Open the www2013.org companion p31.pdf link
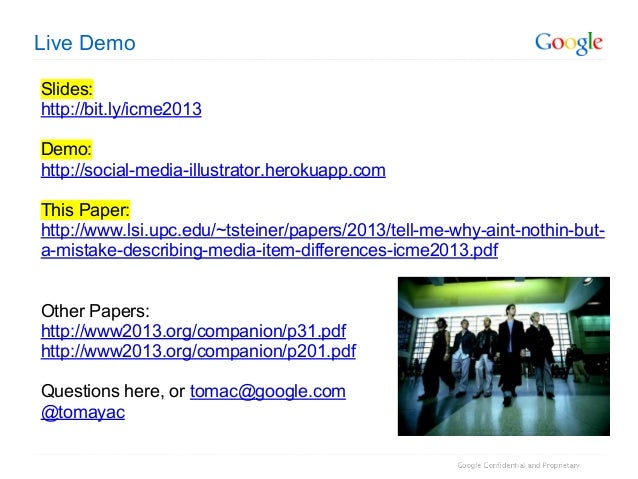Viewport: 638px width, 479px height. tap(193, 331)
